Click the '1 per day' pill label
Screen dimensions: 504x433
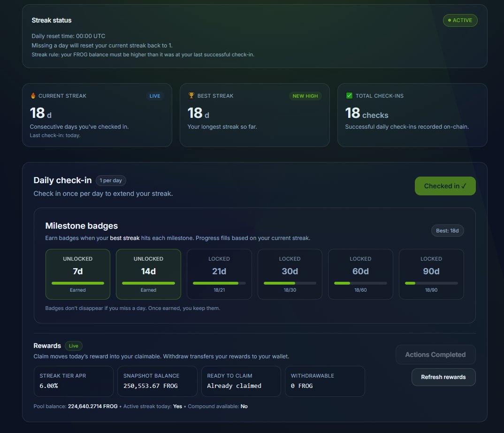tap(111, 180)
